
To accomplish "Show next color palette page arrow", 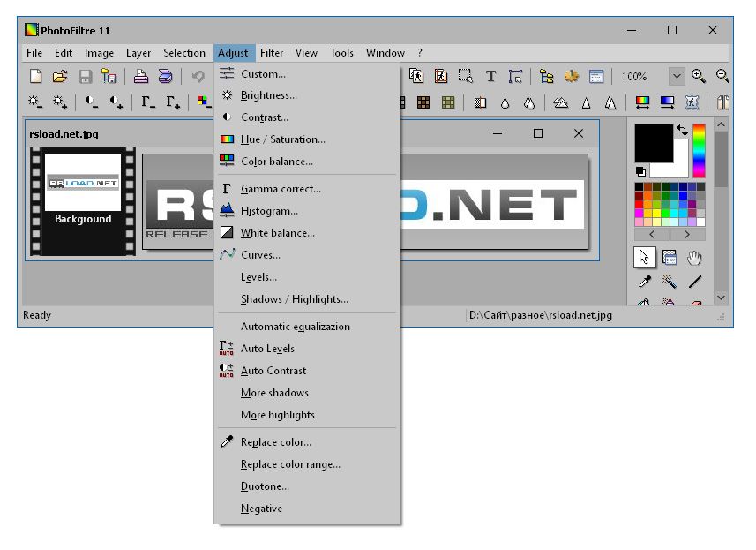I will [x=687, y=235].
